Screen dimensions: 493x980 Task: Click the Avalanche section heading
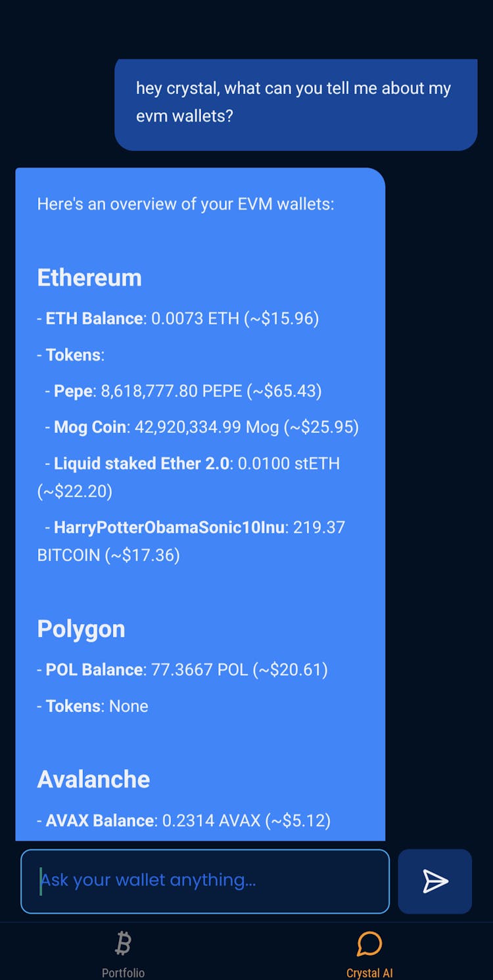pyautogui.click(x=93, y=779)
